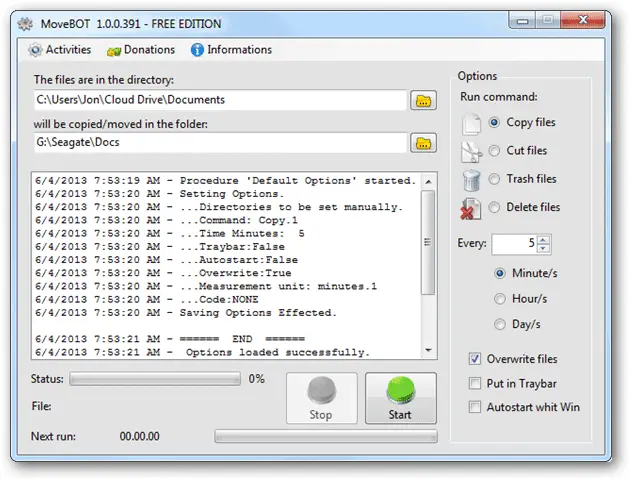The width and height of the screenshot is (630, 480).
Task: Minimize the MoveBOT window
Action: [522, 20]
